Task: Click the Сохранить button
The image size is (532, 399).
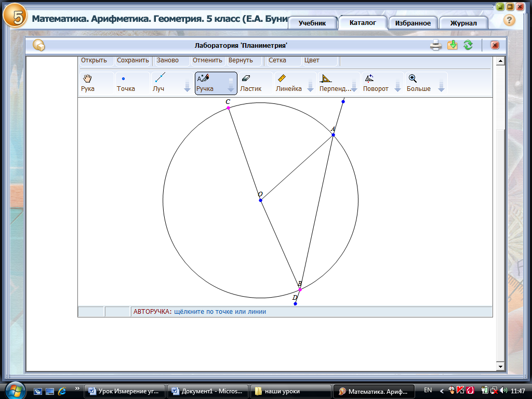Action: pos(133,60)
